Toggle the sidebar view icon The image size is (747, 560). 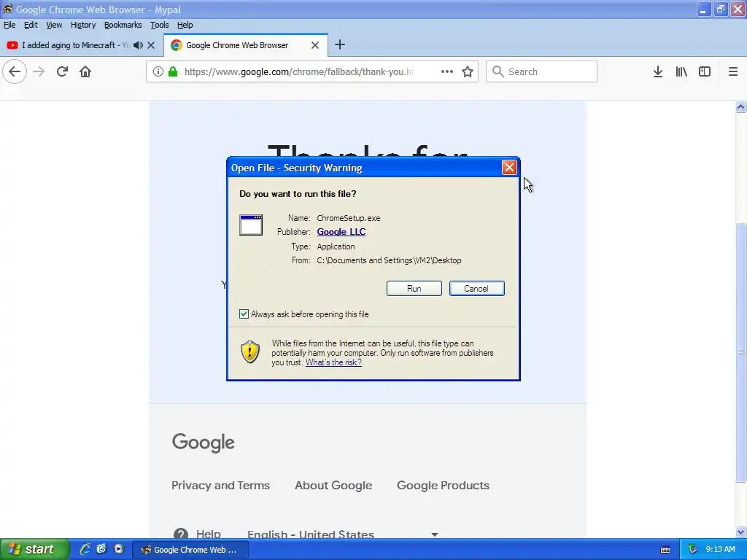[705, 71]
